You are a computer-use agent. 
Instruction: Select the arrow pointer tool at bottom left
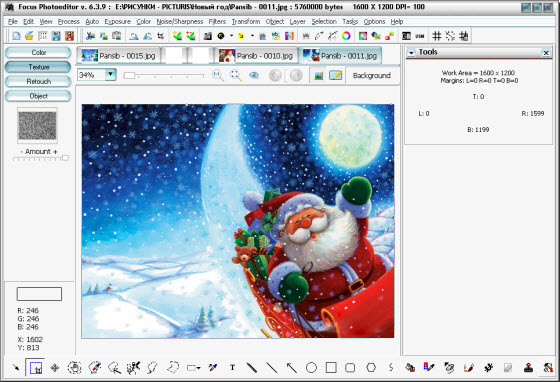tap(16, 367)
